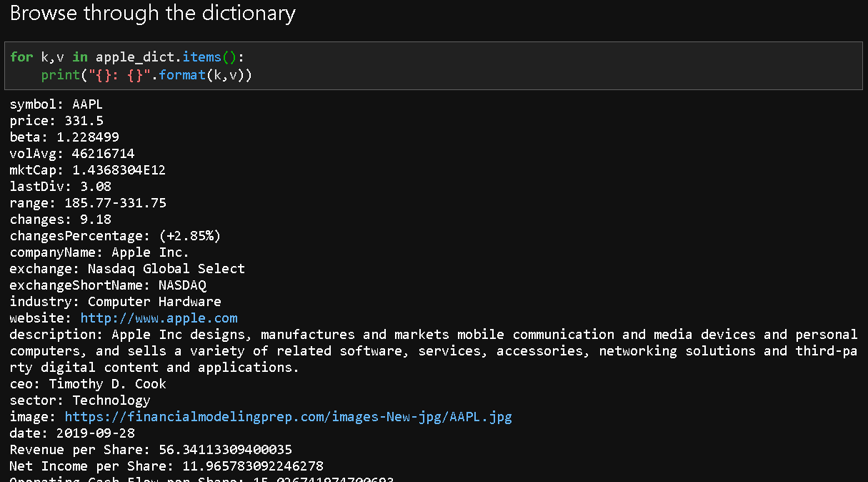
Task: Open the http://www.apple.com website link
Action: pyautogui.click(x=159, y=318)
